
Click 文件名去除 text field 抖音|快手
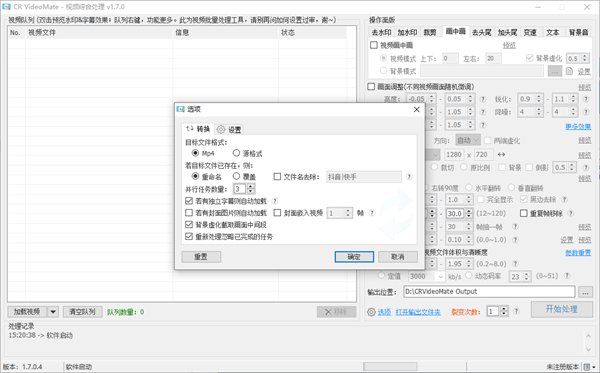pos(364,177)
